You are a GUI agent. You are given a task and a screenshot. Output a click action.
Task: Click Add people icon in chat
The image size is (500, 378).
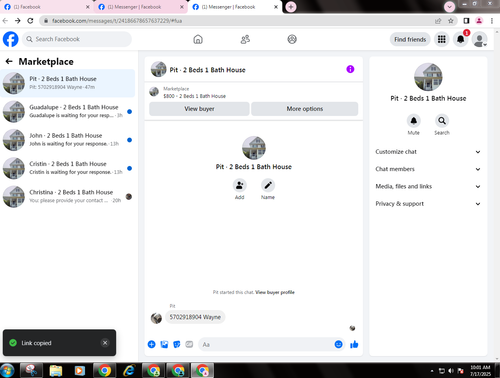coord(239,185)
